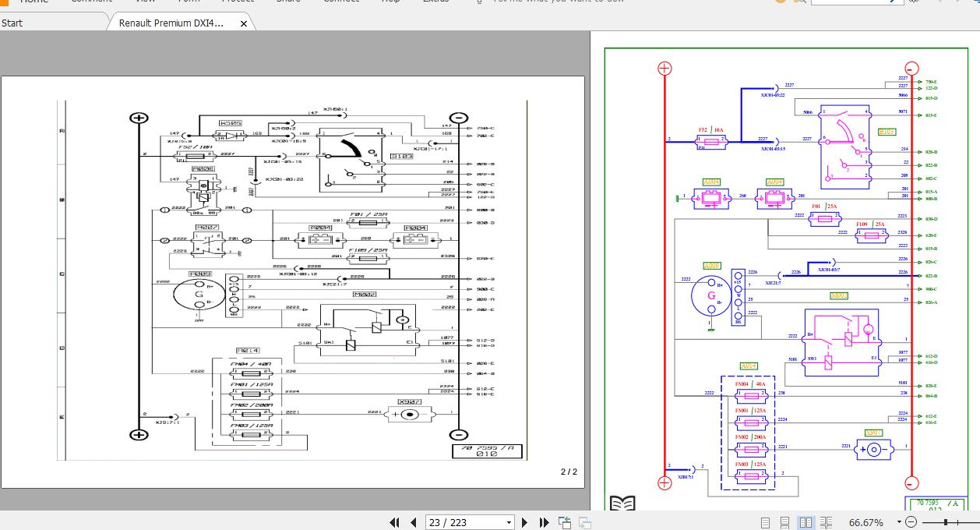Close the Renault Premium DXI4 tab
Viewport: 980px width, 530px height.
coord(244,23)
